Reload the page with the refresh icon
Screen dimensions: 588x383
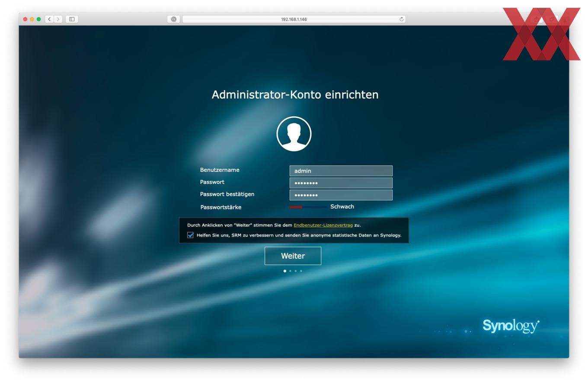[x=401, y=19]
